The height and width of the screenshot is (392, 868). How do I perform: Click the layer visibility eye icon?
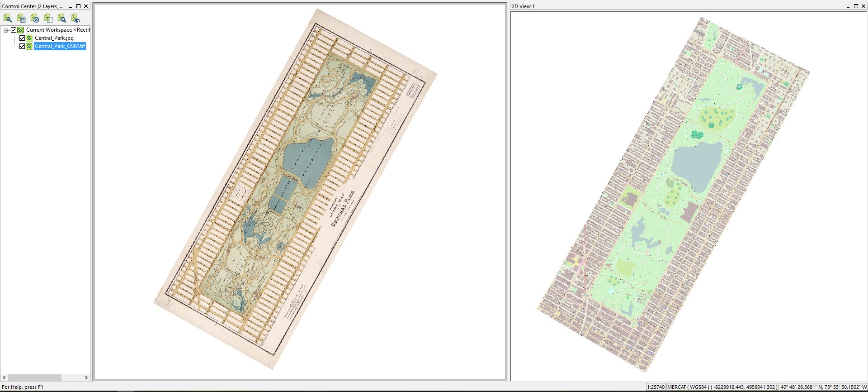pyautogui.click(x=75, y=18)
